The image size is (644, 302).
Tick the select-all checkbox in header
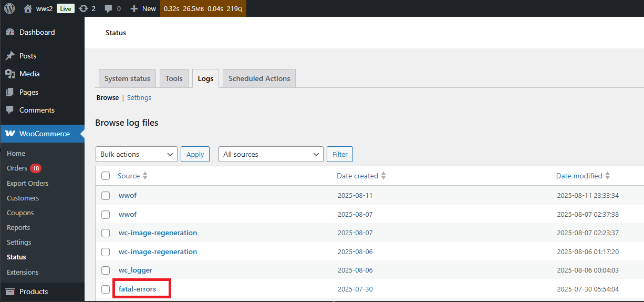tap(106, 176)
